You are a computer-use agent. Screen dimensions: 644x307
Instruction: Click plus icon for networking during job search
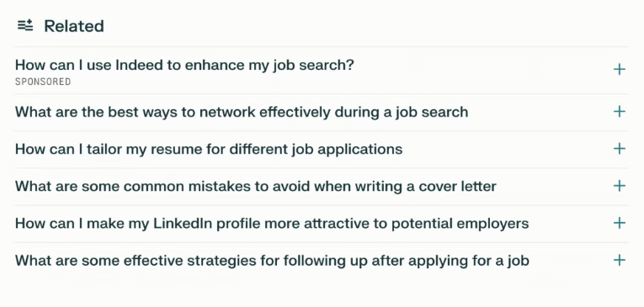(620, 112)
